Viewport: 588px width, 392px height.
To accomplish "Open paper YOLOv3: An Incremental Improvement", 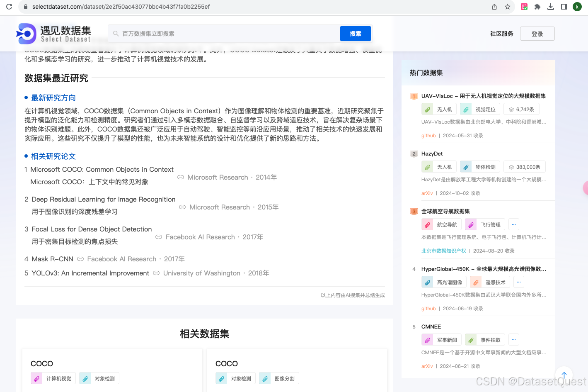I will click(90, 273).
